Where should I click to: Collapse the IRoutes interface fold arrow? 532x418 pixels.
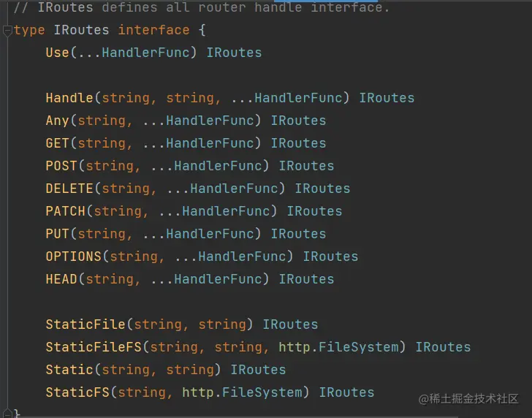click(x=7, y=31)
